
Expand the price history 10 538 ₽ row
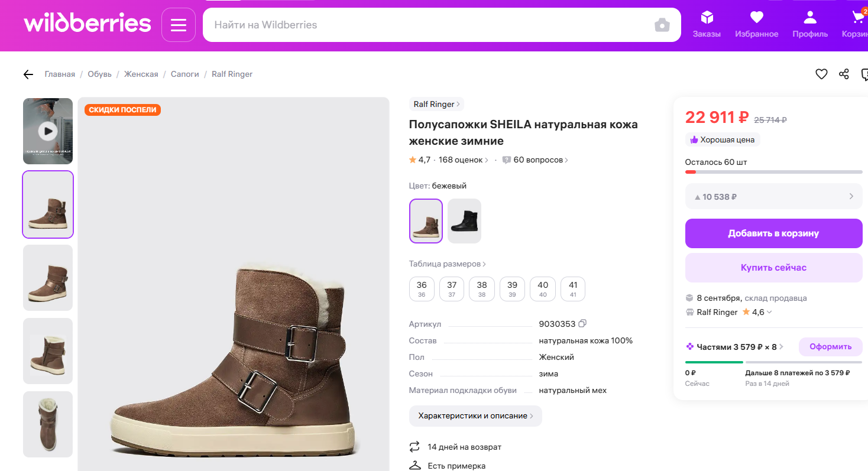(x=773, y=197)
